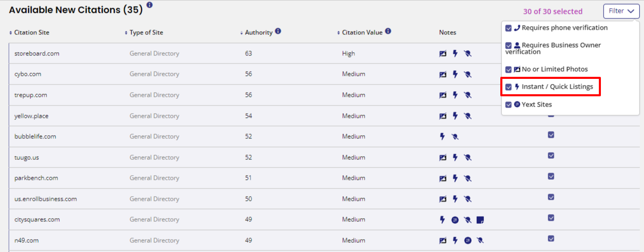This screenshot has width=644, height=252.
Task: Click the Yext circle icon in citysquares.com row
Action: click(x=455, y=220)
